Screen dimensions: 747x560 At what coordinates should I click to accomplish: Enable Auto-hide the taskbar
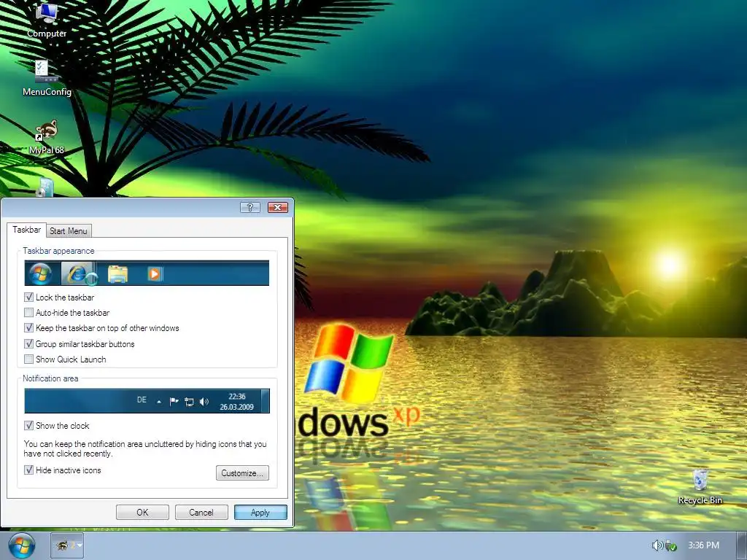click(x=28, y=312)
